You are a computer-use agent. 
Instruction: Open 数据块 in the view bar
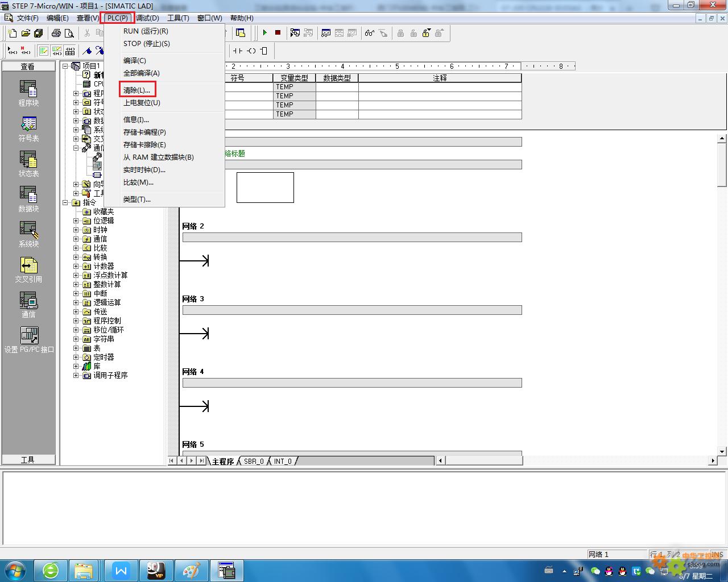coord(28,199)
